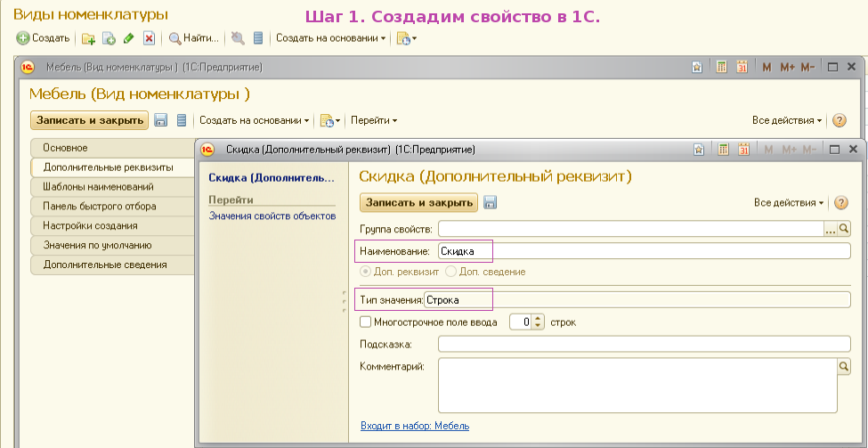Click the red X delete-mark icon
The height and width of the screenshot is (448, 868).
pyautogui.click(x=149, y=38)
